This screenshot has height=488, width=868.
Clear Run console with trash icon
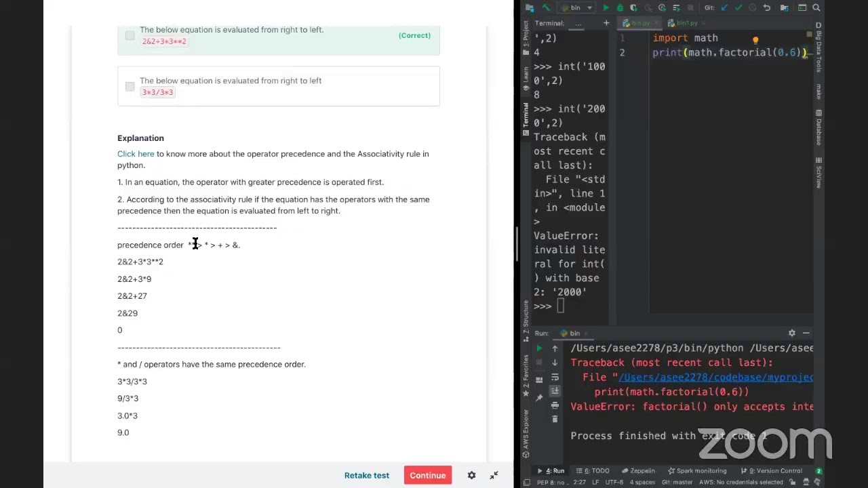point(555,419)
